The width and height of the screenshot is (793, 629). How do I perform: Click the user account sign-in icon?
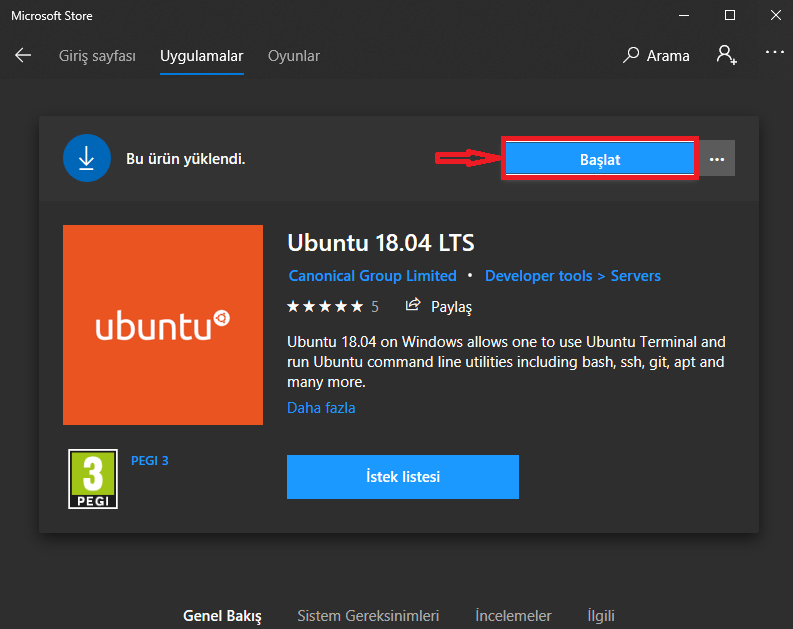727,55
